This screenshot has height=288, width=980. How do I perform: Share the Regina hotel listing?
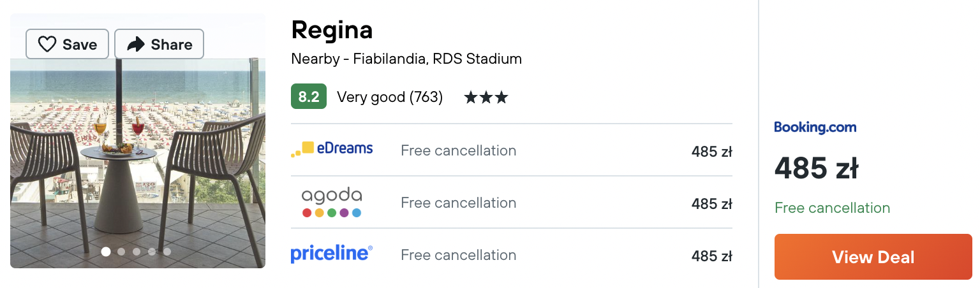pyautogui.click(x=159, y=45)
